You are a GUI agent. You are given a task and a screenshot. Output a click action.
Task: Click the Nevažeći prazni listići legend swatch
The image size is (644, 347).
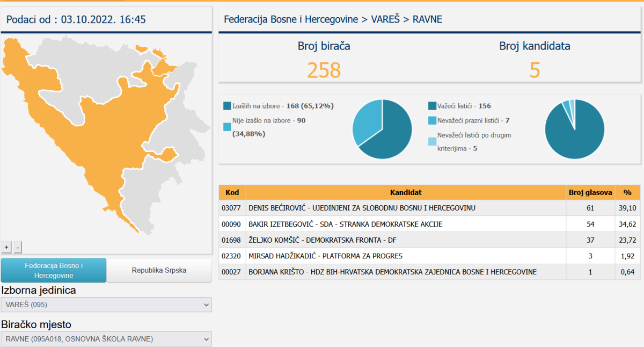pos(432,120)
